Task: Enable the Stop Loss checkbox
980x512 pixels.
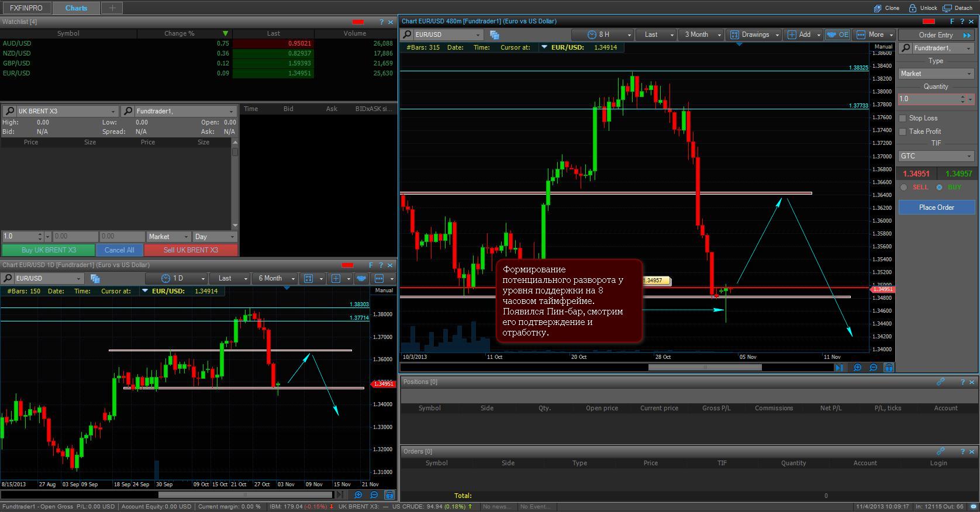Action: click(902, 118)
